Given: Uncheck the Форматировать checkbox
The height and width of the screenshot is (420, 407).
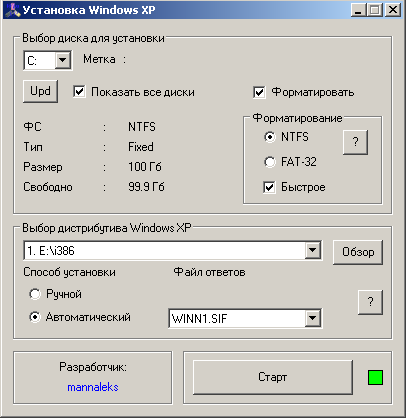Looking at the screenshot, I should click(x=259, y=92).
